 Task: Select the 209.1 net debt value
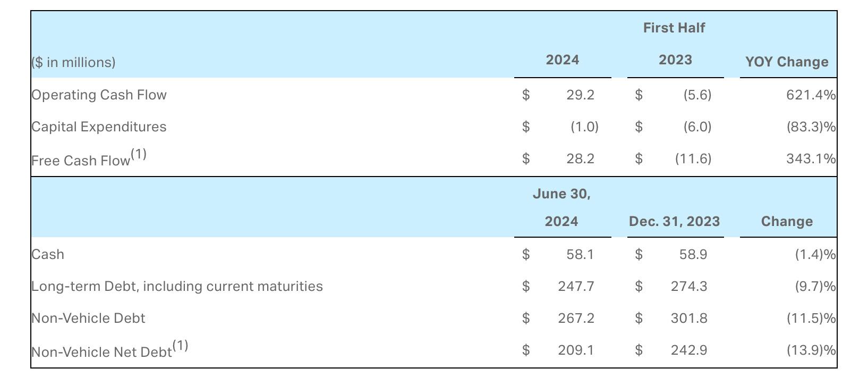[576, 350]
